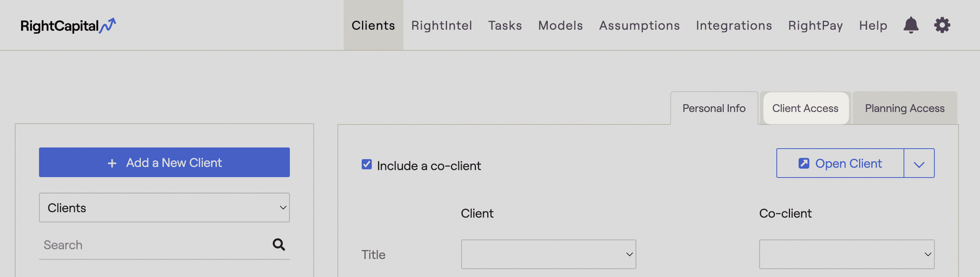Open the Assumptions page
Viewport: 980px width, 277px height.
pos(639,26)
